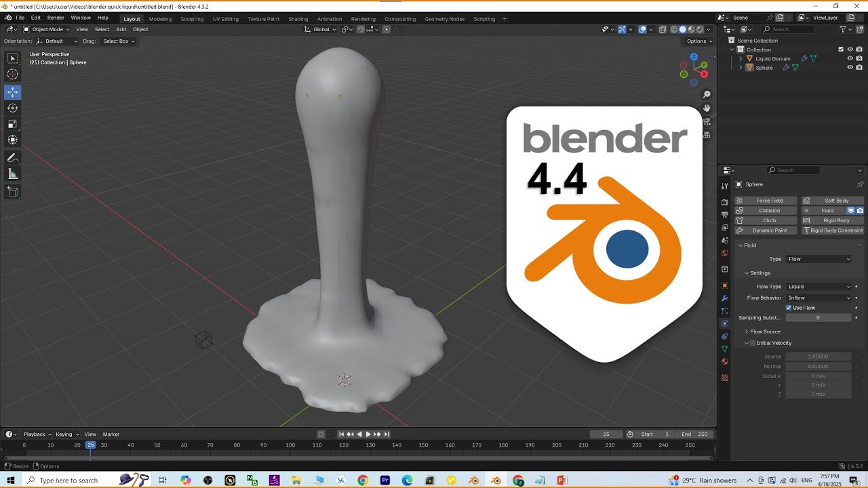This screenshot has width=868, height=488.
Task: Select the Measure tool
Action: (x=13, y=174)
